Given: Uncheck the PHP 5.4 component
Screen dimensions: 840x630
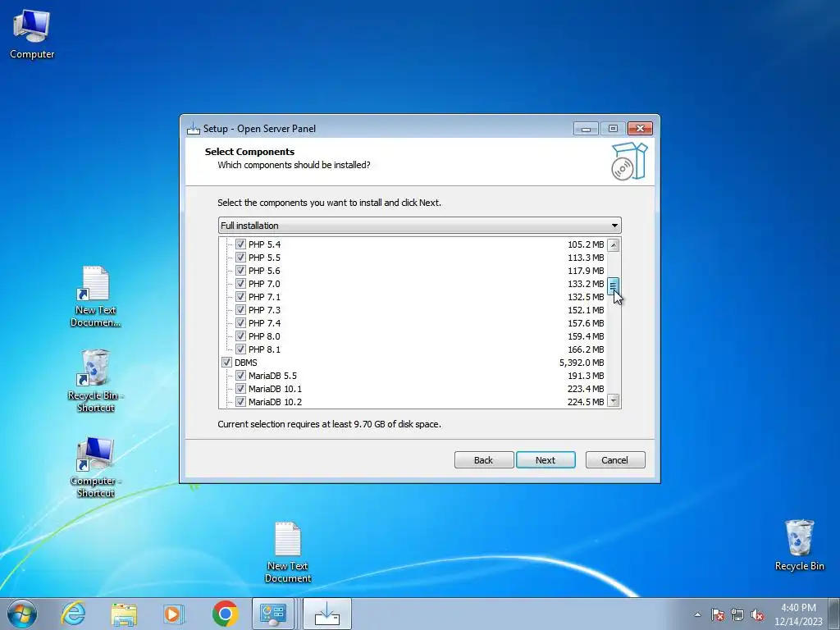Looking at the screenshot, I should click(240, 244).
